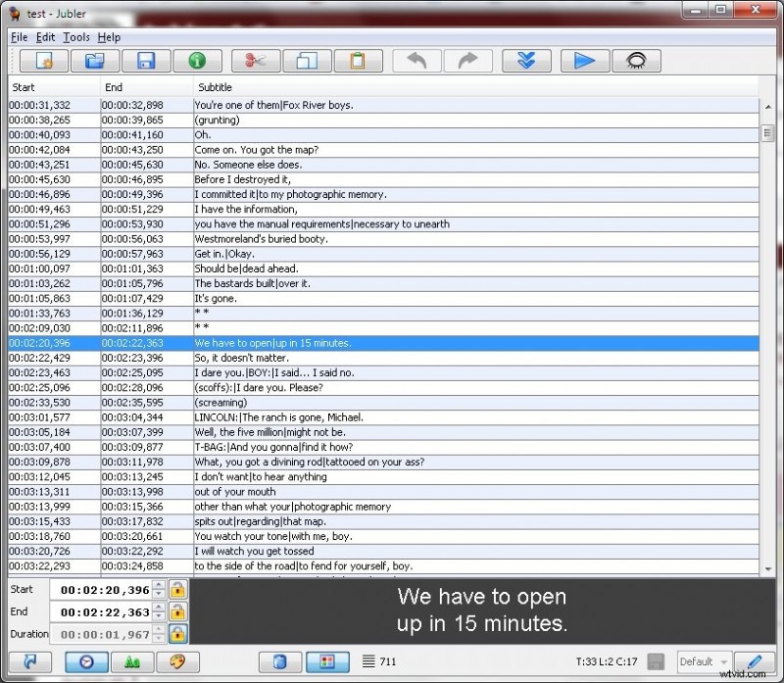The width and height of the screenshot is (784, 683).
Task: Open the Aa style editor icon
Action: click(132, 661)
